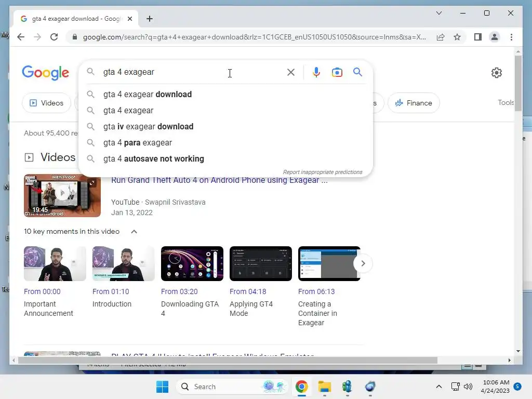Image resolution: width=532 pixels, height=399 pixels.
Task: Open the notification badge showing 5
Action: tap(517, 386)
